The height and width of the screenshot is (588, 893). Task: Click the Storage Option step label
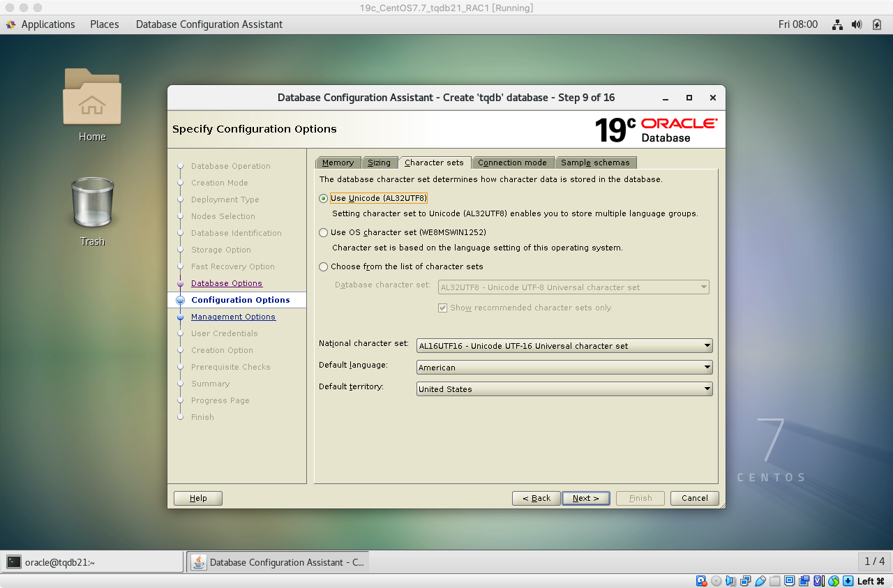221,250
